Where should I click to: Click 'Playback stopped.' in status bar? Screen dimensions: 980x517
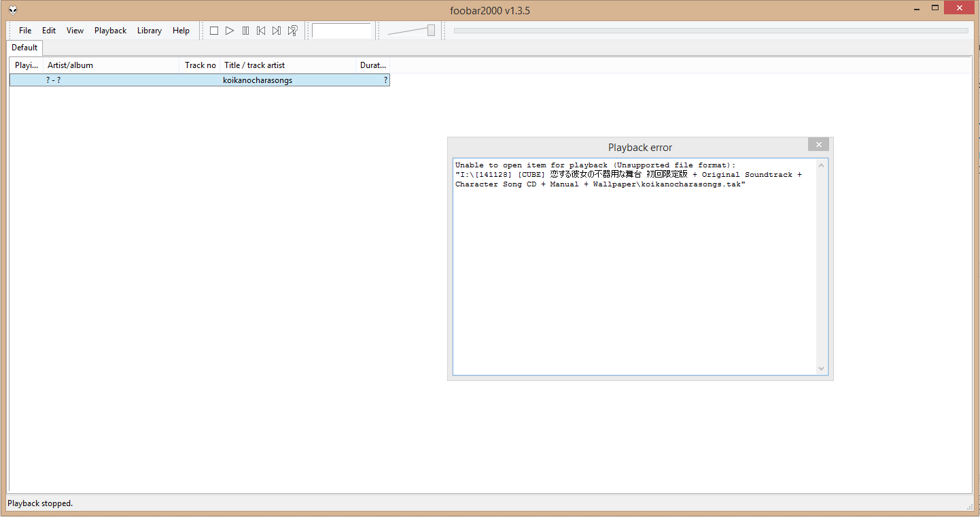tap(40, 503)
